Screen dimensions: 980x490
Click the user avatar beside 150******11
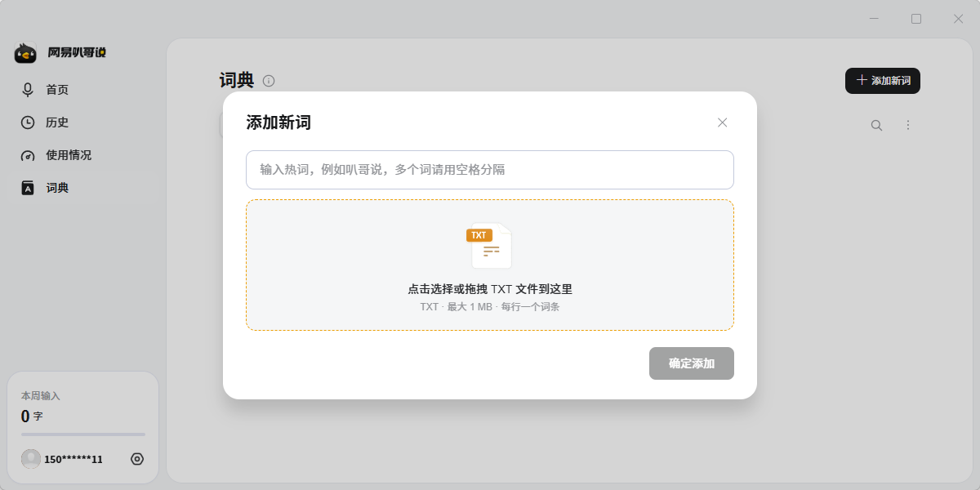pyautogui.click(x=31, y=459)
